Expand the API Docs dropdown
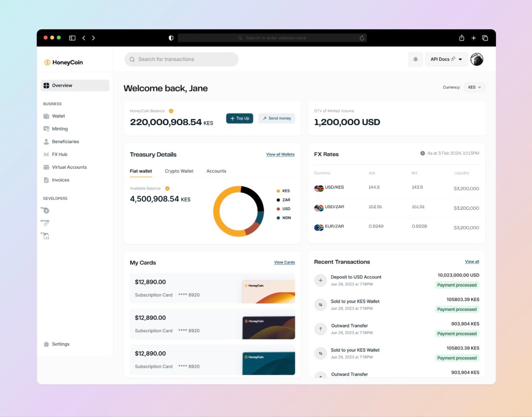This screenshot has height=417, width=532. click(446, 59)
